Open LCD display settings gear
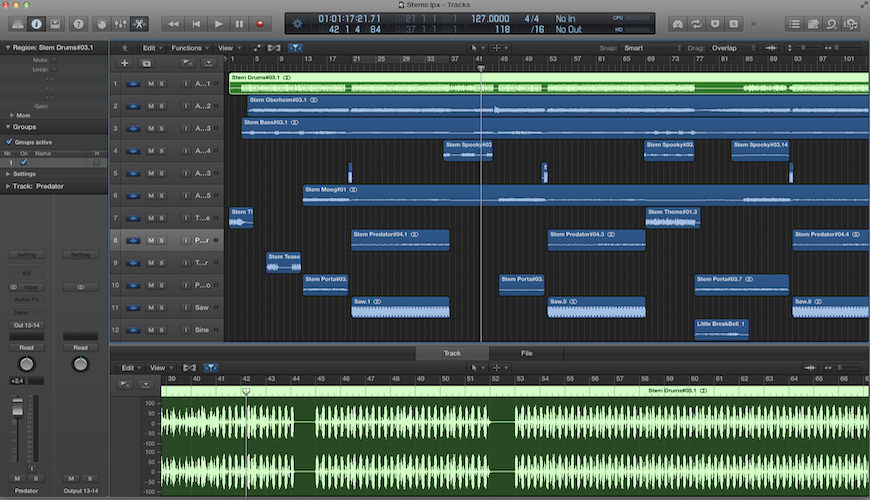The width and height of the screenshot is (870, 500). pyautogui.click(x=297, y=24)
